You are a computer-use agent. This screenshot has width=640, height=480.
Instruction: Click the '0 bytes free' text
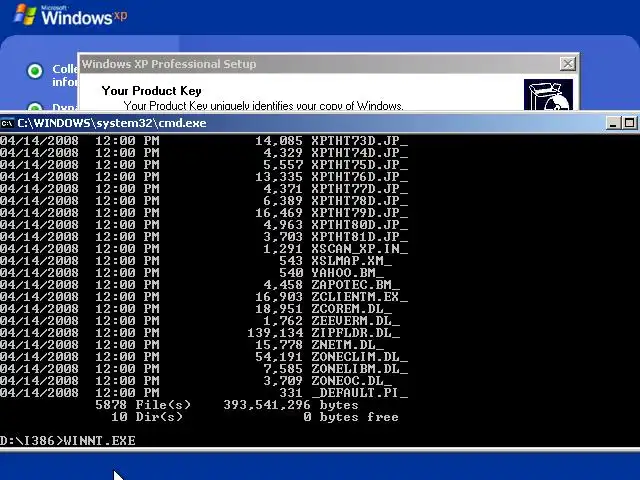tap(351, 417)
